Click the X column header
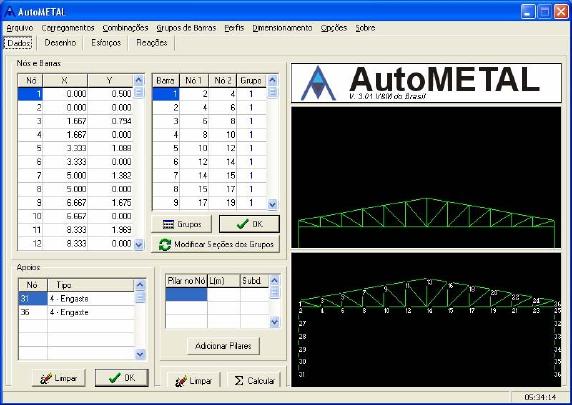Image resolution: width=572 pixels, height=405 pixels. (x=65, y=80)
